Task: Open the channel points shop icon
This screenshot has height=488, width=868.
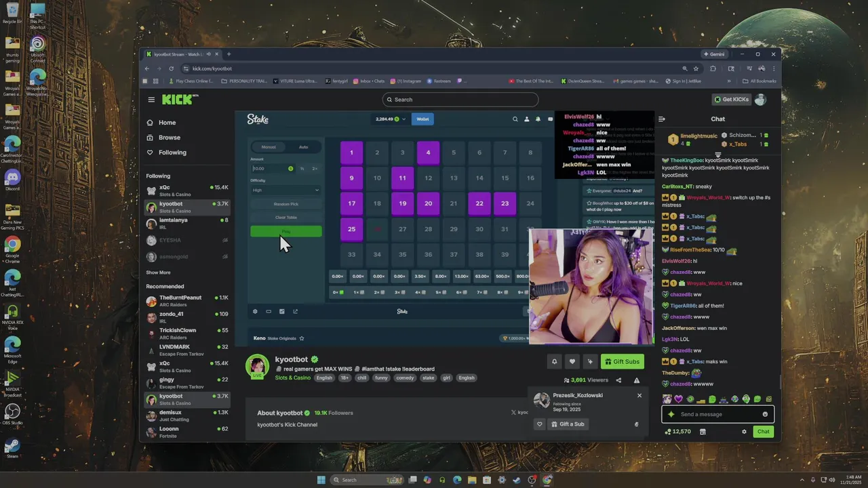Action: [703, 432]
